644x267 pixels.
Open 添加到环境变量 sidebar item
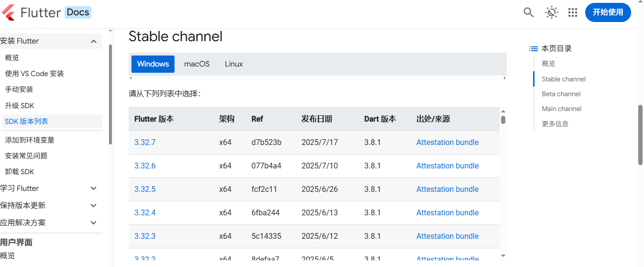pyautogui.click(x=30, y=140)
